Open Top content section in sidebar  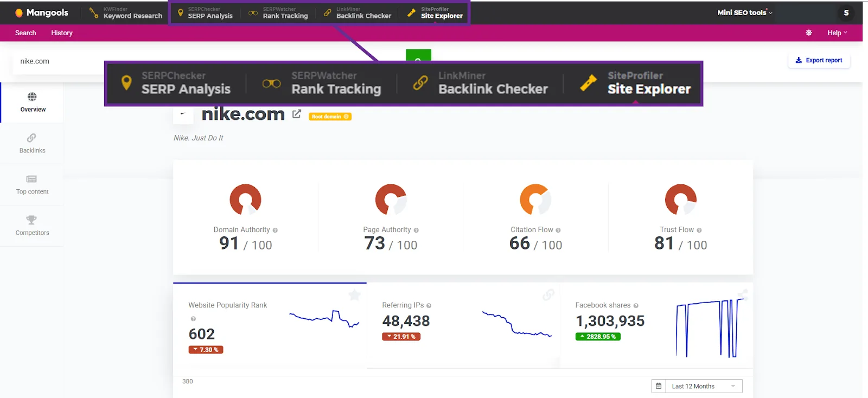pos(33,185)
